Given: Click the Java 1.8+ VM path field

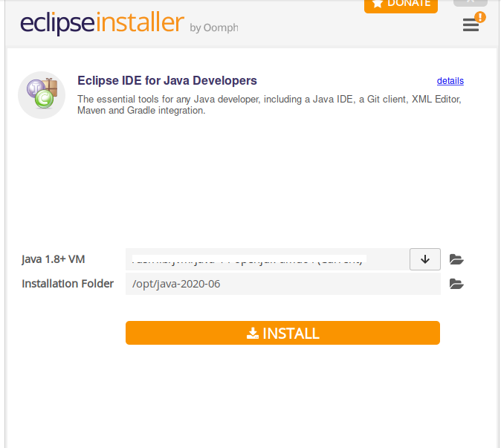Looking at the screenshot, I should point(268,259).
